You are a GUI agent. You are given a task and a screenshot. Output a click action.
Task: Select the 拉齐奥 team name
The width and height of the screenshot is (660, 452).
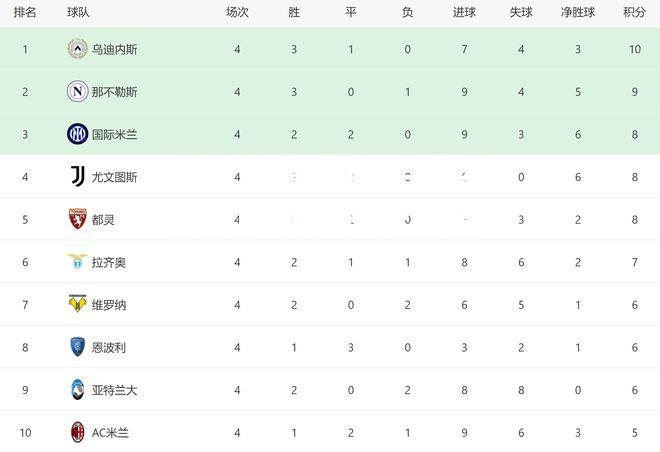tap(109, 263)
